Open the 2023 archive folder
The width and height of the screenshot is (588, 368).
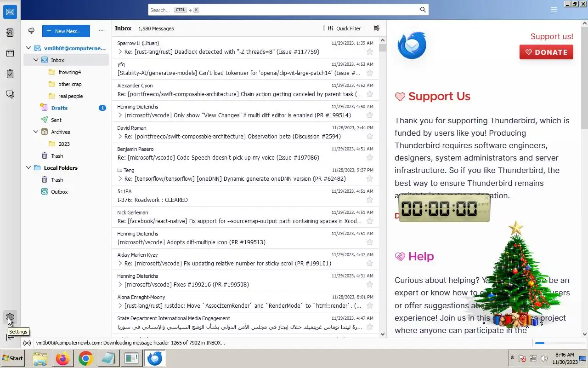point(66,144)
